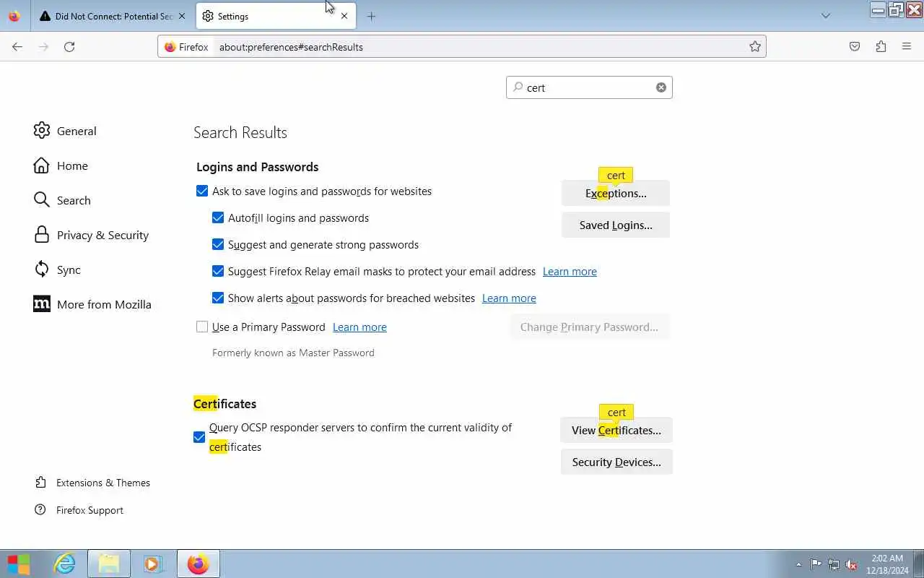Toggle Suggest Firefox Relay email masks
924x578 pixels.
218,272
